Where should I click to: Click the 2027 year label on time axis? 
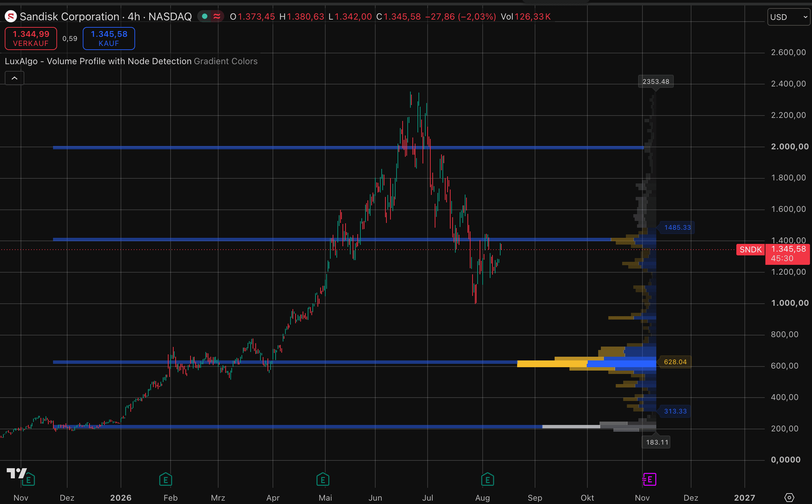pos(744,498)
